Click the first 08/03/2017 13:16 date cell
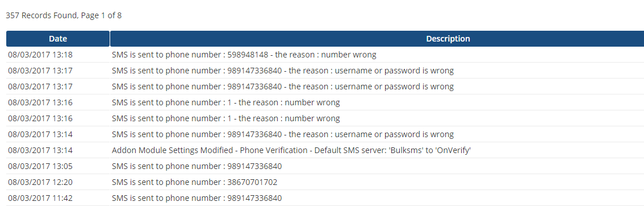The image size is (644, 206). (x=40, y=102)
